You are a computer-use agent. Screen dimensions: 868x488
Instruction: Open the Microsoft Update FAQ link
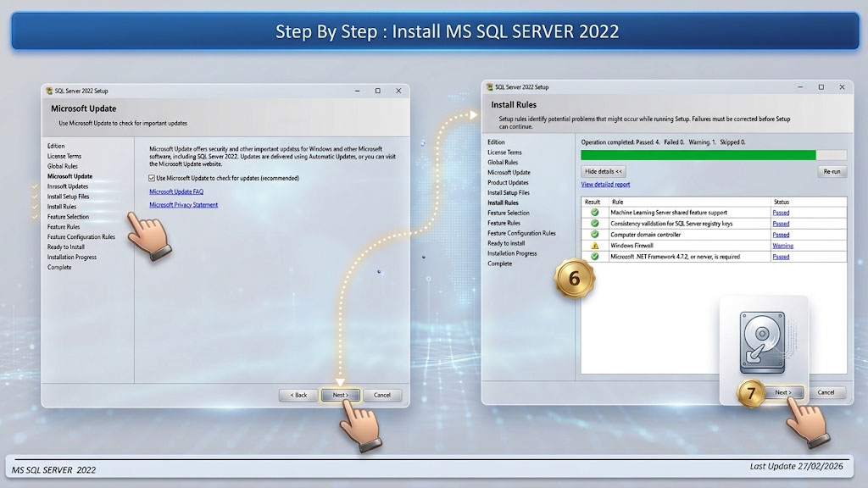pos(176,191)
